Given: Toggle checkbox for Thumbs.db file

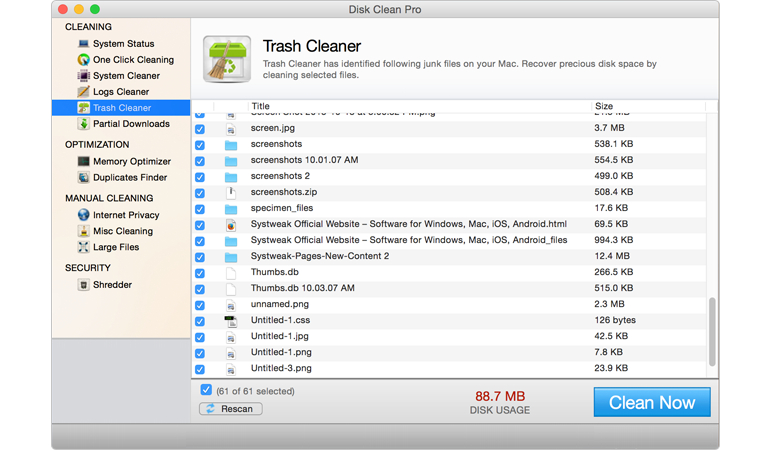Looking at the screenshot, I should tap(200, 273).
